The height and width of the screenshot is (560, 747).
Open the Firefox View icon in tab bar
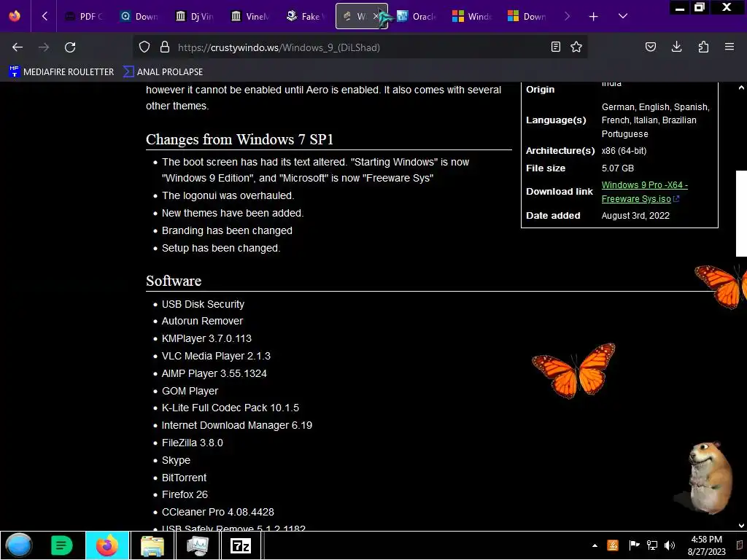coord(15,16)
